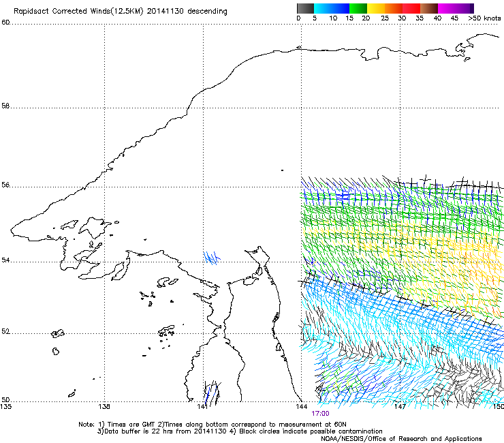Click the note "Data buffer is 22 hrs"

(138, 431)
